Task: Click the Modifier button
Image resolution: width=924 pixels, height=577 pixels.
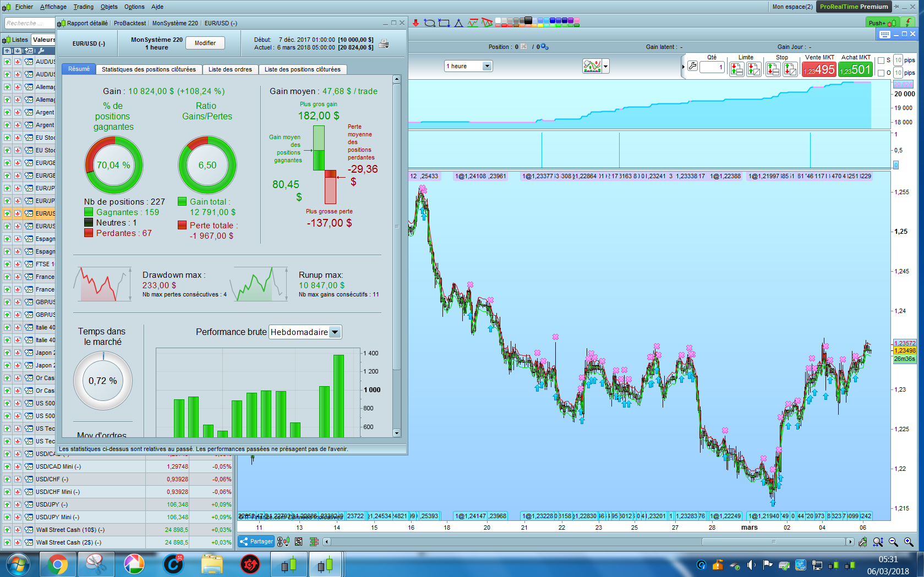Action: coord(205,43)
